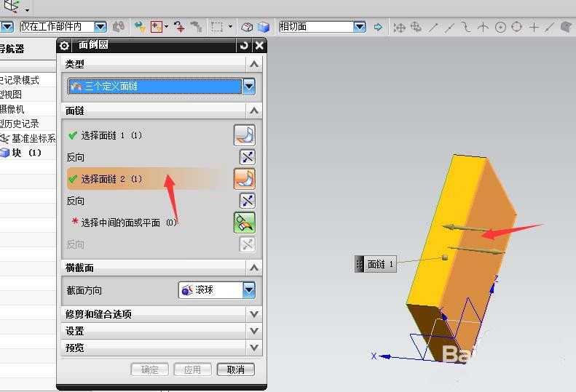Screen dimensions: 576x392
Task: Expand the 修剪和缝合选项 section
Action: pos(254,314)
